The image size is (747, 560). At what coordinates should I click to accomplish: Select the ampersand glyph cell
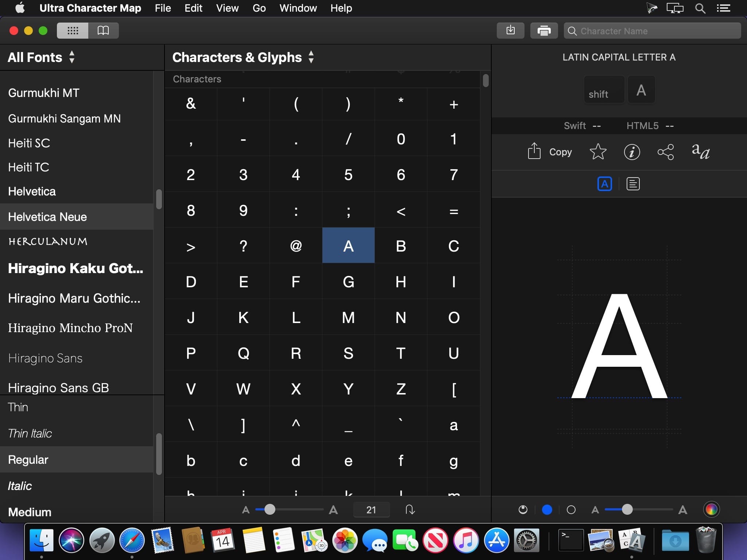tap(191, 104)
